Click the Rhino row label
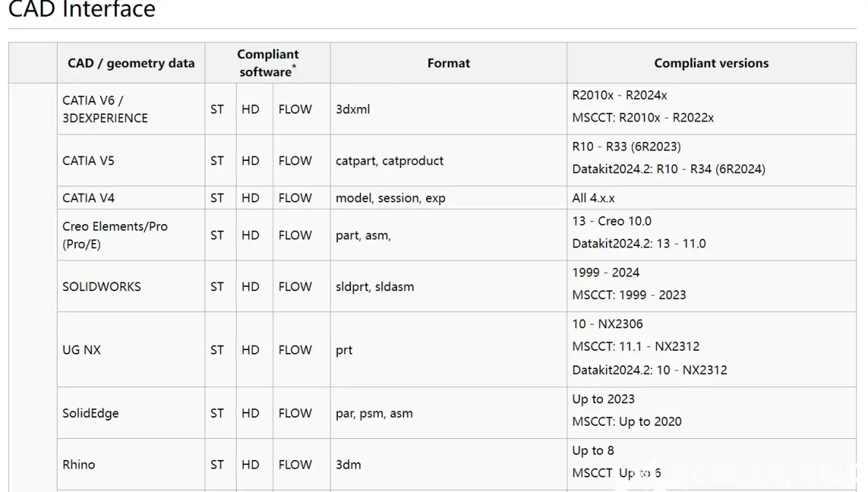 tap(79, 465)
